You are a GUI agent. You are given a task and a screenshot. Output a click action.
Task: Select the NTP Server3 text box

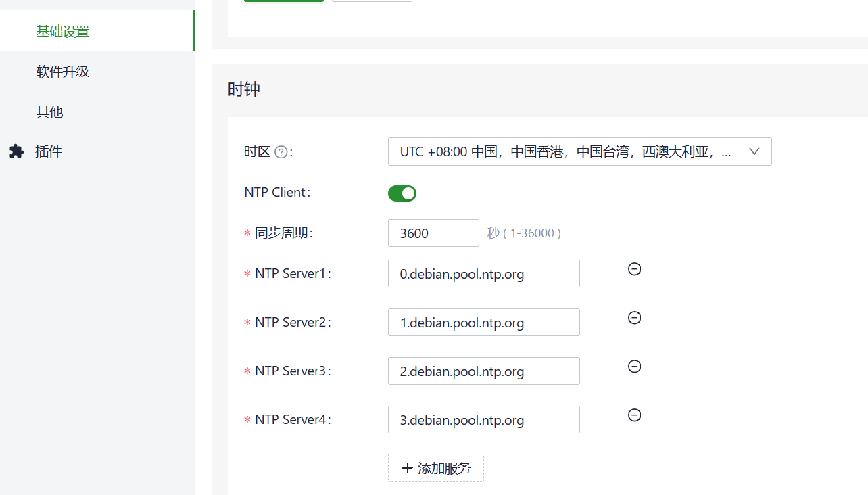click(483, 371)
